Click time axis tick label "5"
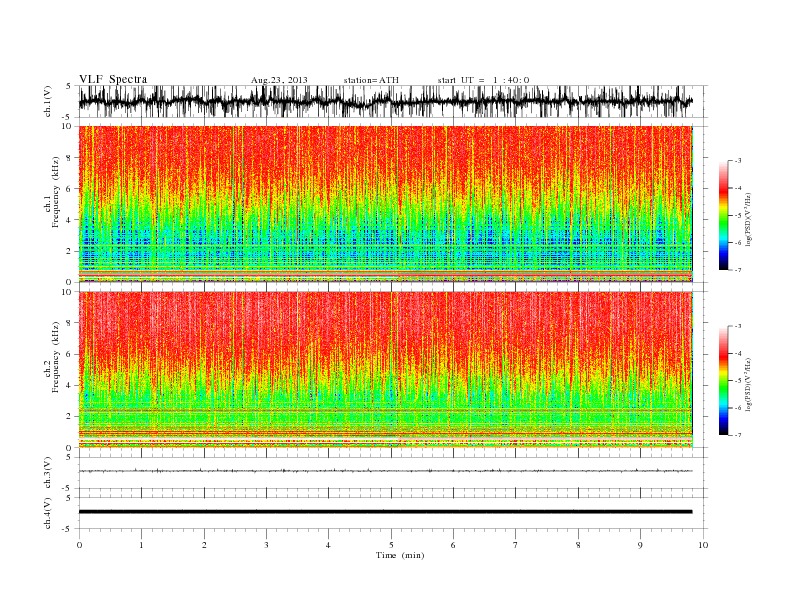 (391, 545)
